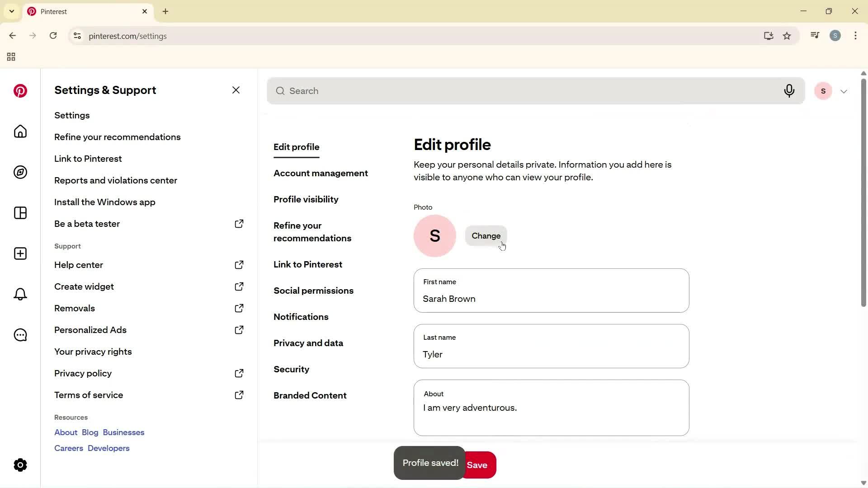The height and width of the screenshot is (488, 868).
Task: Click the Pinterest logo icon
Action: point(20,91)
